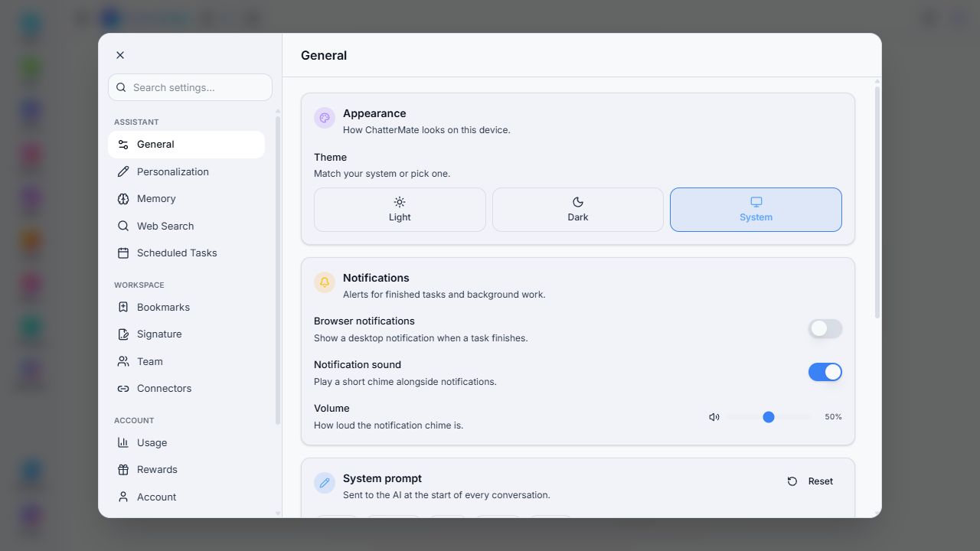Choose the System theme option
980x551 pixels.
[756, 210]
